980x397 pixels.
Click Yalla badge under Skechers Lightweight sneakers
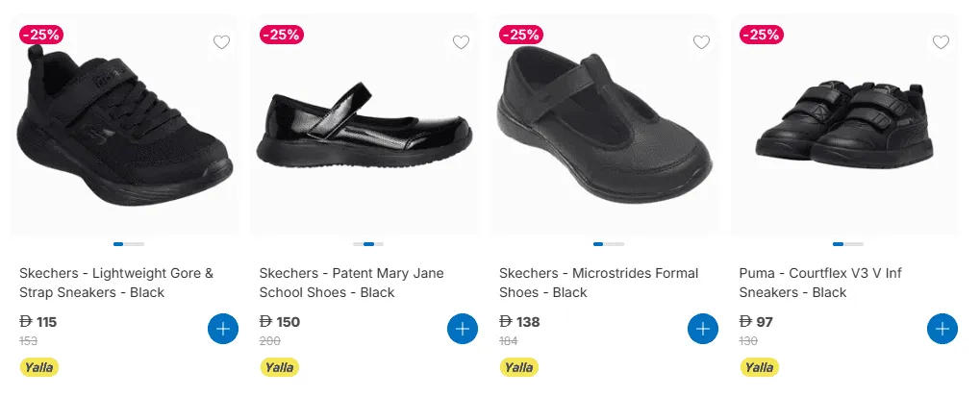39,367
